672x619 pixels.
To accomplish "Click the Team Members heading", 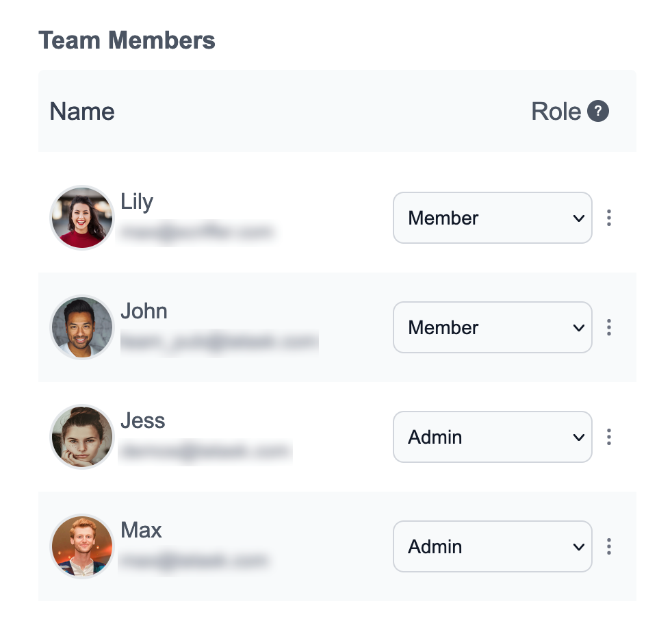I will tap(127, 40).
